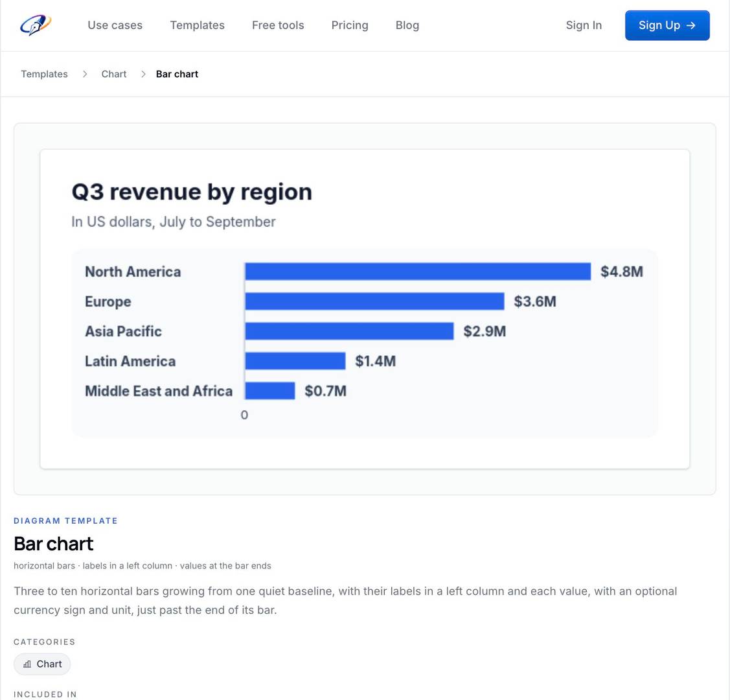Image resolution: width=730 pixels, height=700 pixels.
Task: Click the "$1.4M" value label
Action: point(376,361)
